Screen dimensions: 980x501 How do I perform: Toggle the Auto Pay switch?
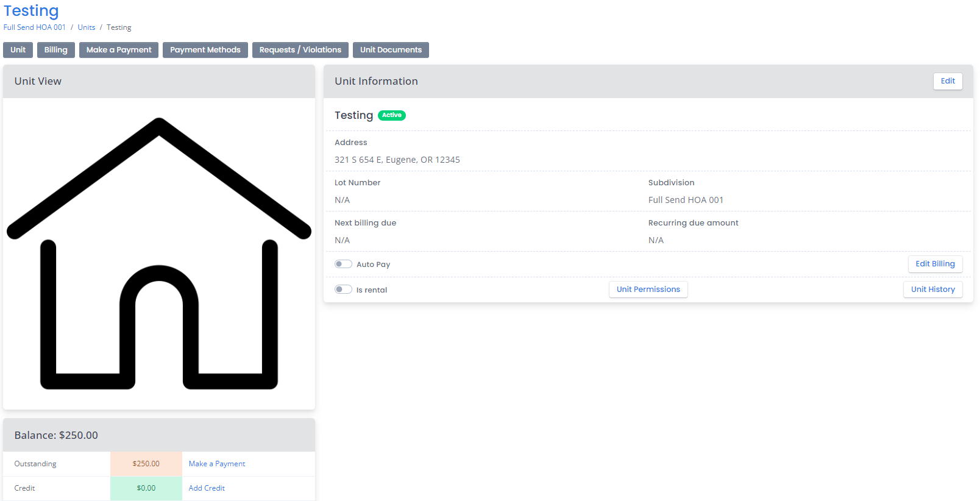coord(343,264)
